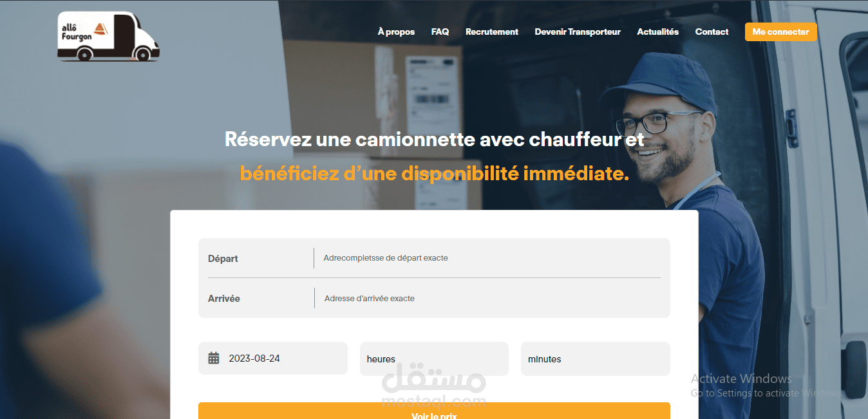Click orange text 'bénéficiez d'une disponibilité immédiate.'
The width and height of the screenshot is (868, 419).
[x=434, y=173]
